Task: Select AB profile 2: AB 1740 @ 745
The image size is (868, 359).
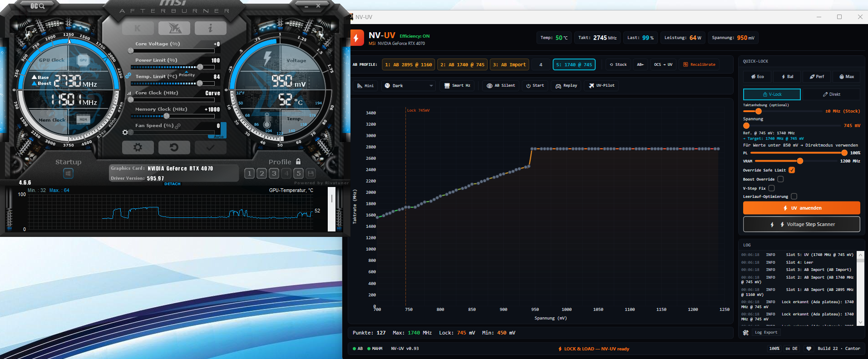Action: [x=463, y=64]
